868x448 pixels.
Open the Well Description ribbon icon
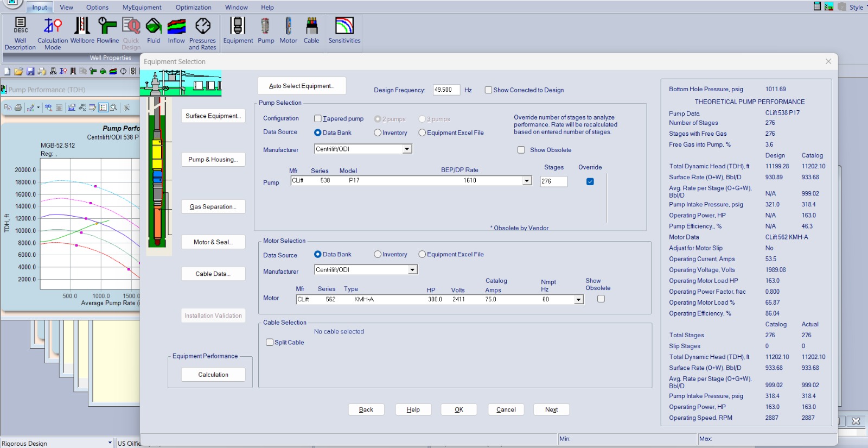(20, 33)
